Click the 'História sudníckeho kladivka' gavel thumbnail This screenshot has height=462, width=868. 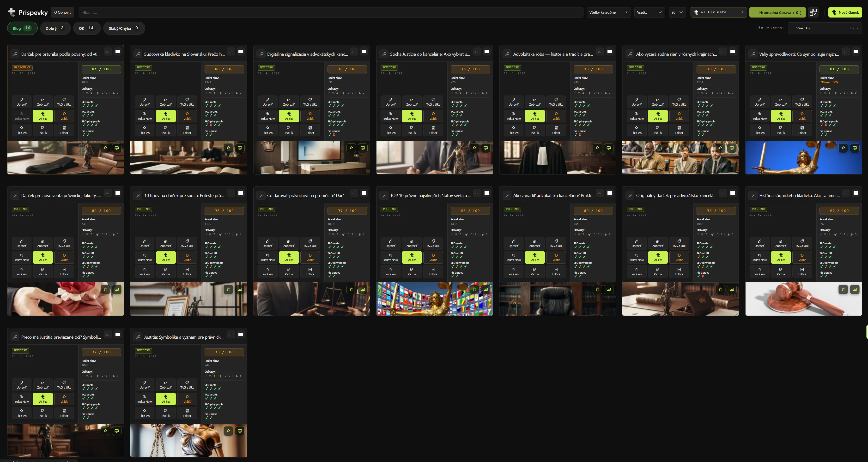803,299
